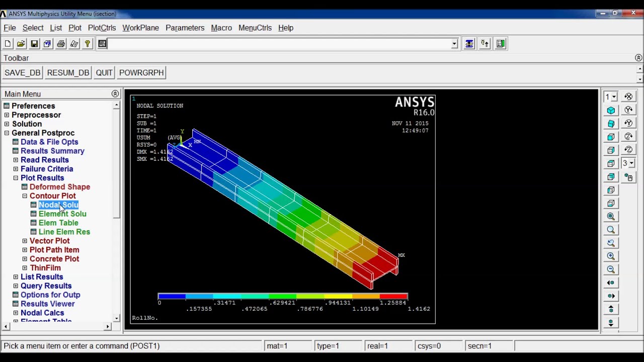Open an ANSYS file with folder icon
644x362 pixels.
click(x=21, y=44)
